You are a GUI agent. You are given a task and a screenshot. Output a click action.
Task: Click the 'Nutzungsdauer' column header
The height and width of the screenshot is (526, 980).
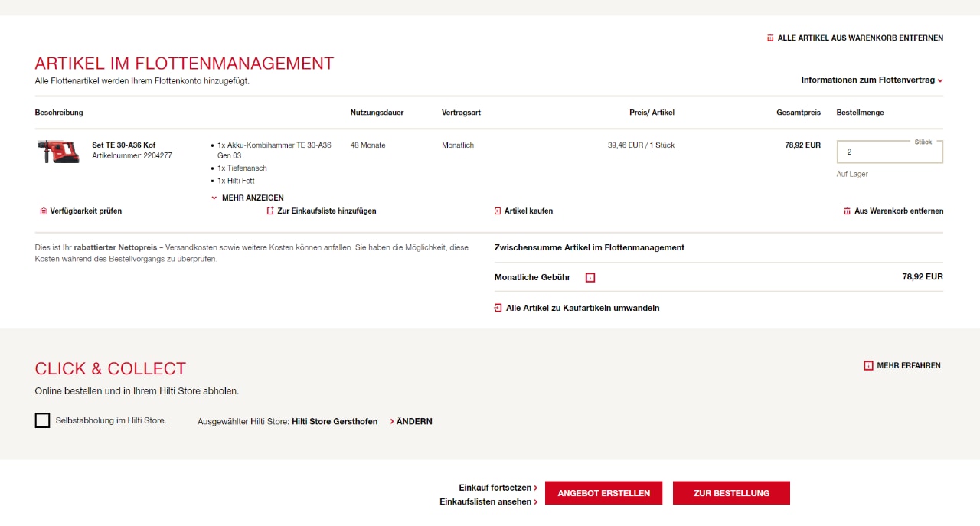[377, 113]
